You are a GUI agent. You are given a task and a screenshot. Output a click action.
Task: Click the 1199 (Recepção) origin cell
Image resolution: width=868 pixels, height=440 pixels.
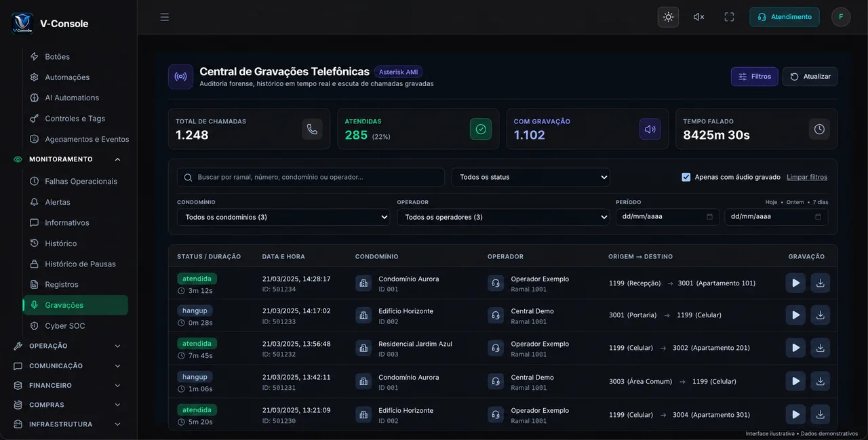click(x=635, y=283)
